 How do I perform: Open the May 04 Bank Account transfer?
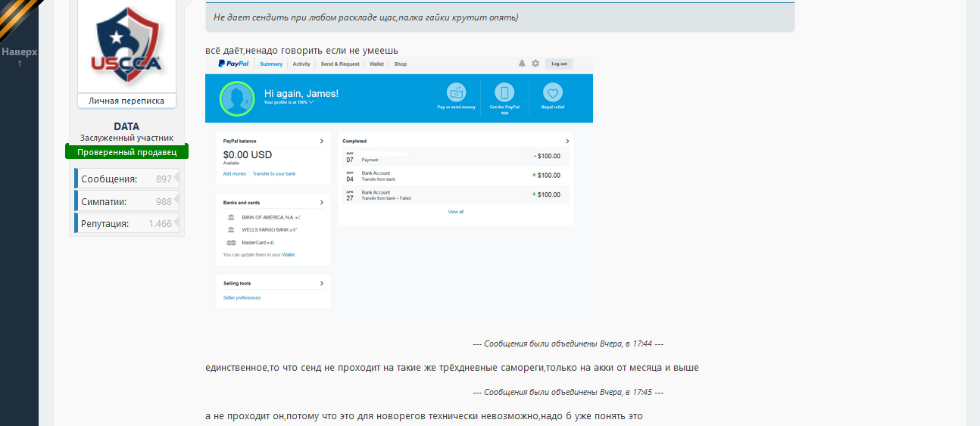[x=455, y=176]
